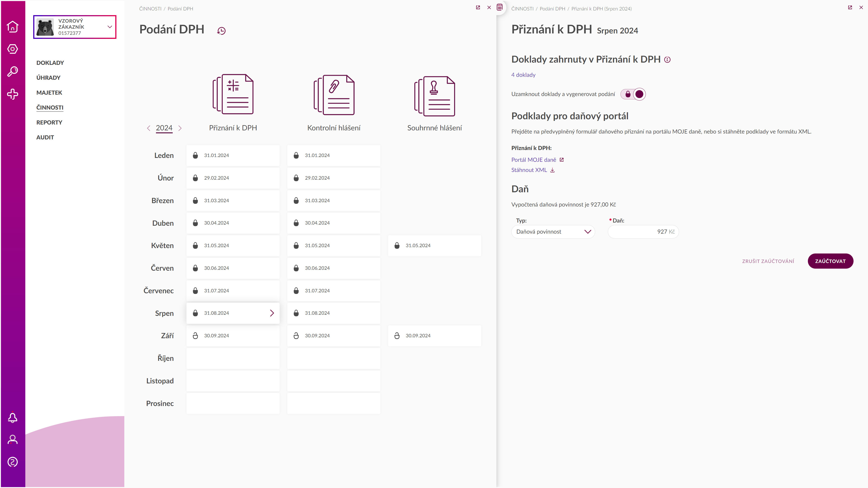Image resolution: width=868 pixels, height=488 pixels.
Task: Open the hexagon settings icon in the sidebar
Action: pyautogui.click(x=12, y=49)
